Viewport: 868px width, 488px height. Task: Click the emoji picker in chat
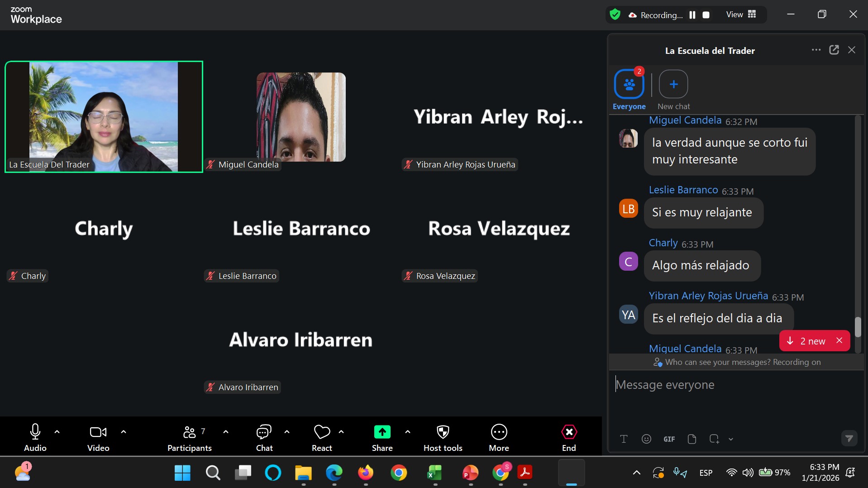tap(646, 439)
